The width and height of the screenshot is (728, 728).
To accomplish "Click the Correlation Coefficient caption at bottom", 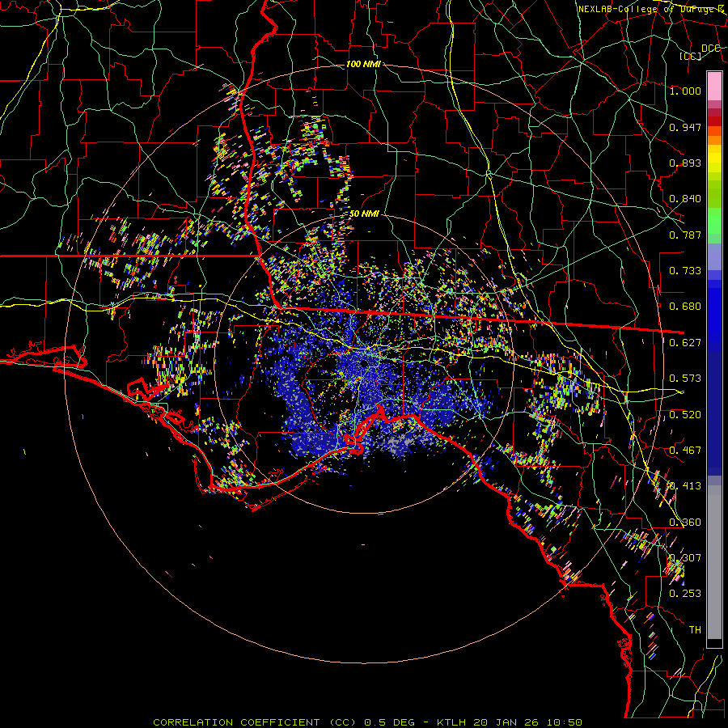I will (x=367, y=722).
